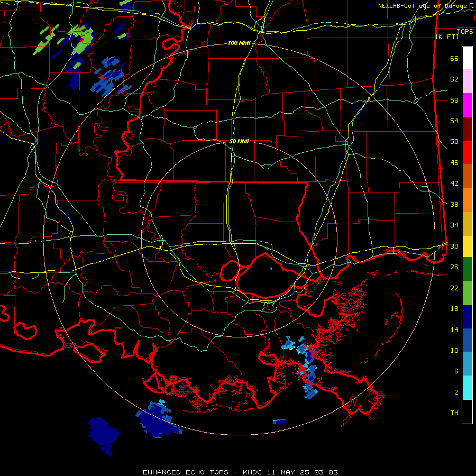476x476 pixels.
Task: Select the dark green legend swatch
Action: pos(467,269)
